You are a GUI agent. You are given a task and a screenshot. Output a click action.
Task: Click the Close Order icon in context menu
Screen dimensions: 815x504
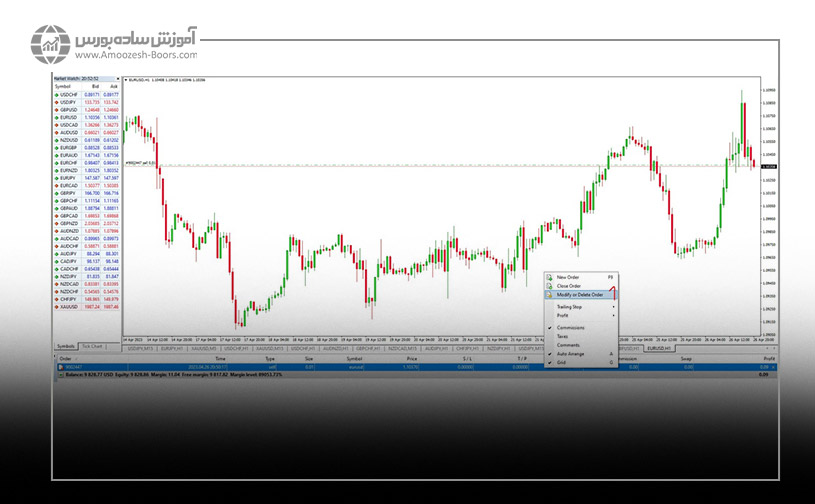click(x=548, y=285)
